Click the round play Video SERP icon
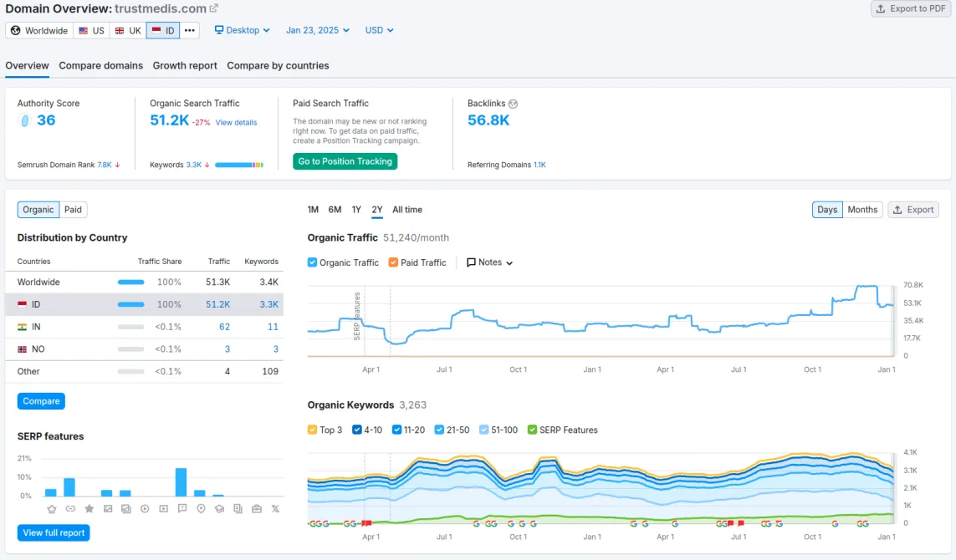 click(x=145, y=509)
